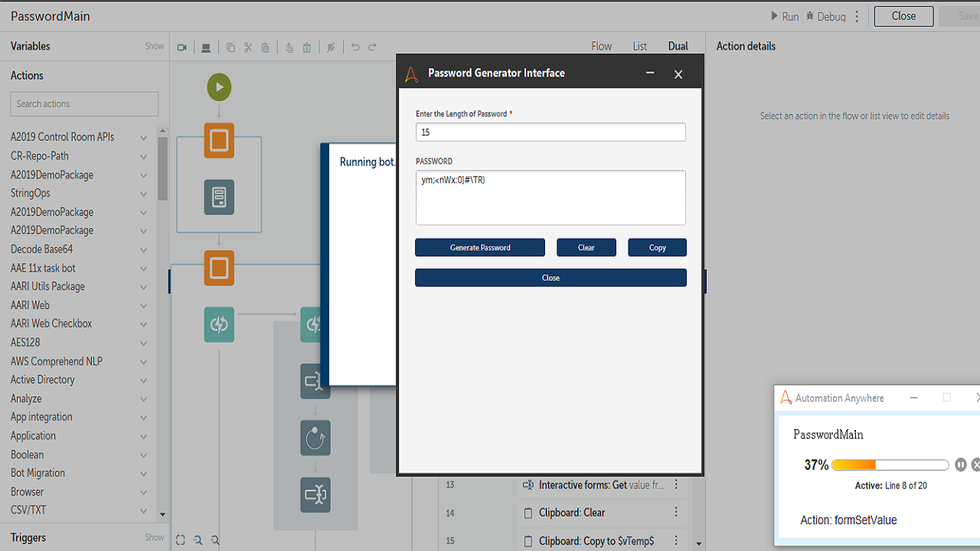Viewport: 980px width, 551px height.
Task: Switch to the List view tab
Action: 640,46
